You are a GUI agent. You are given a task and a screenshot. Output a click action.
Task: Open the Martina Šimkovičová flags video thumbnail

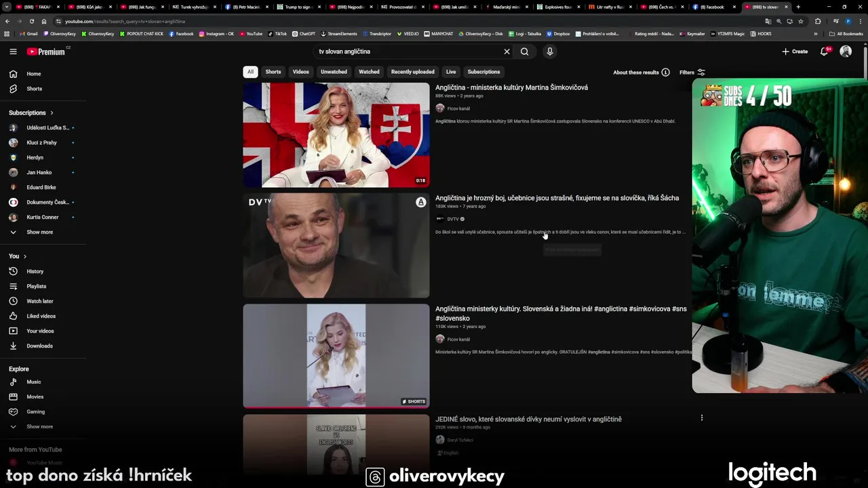click(336, 135)
